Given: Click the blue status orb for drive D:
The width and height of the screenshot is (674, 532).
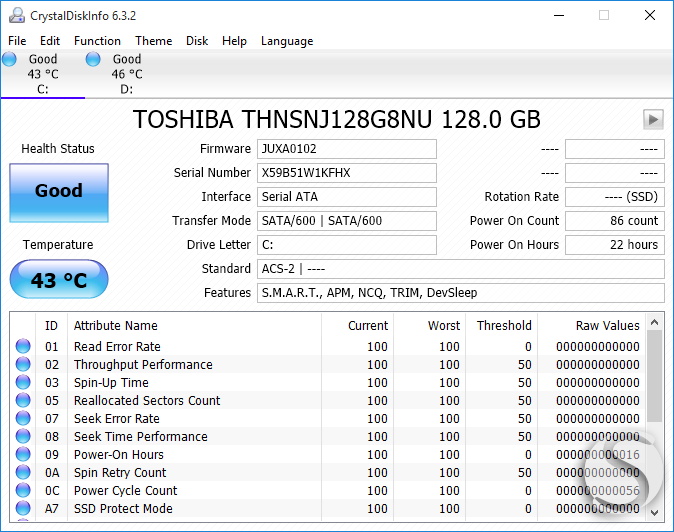Looking at the screenshot, I should (x=93, y=59).
